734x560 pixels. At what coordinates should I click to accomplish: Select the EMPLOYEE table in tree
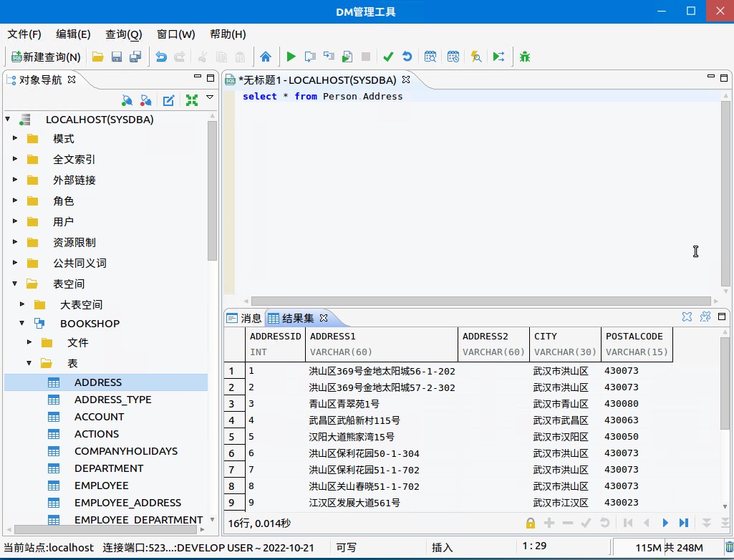101,486
